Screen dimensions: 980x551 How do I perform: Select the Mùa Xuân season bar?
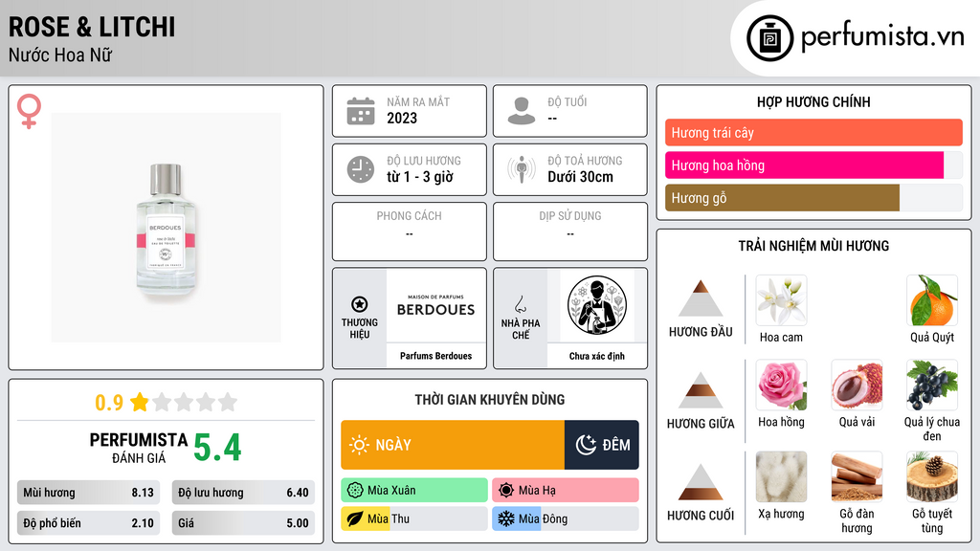point(414,491)
